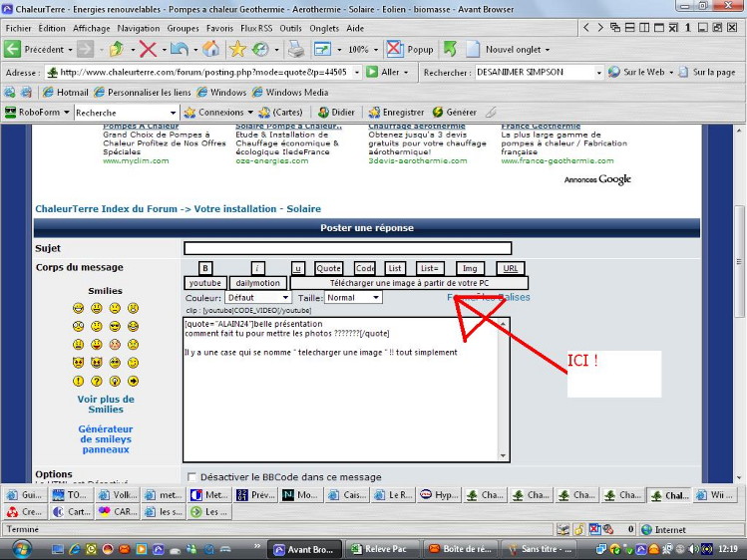Open the Home page icon in toolbar
This screenshot has width=747, height=560.
coord(211,48)
